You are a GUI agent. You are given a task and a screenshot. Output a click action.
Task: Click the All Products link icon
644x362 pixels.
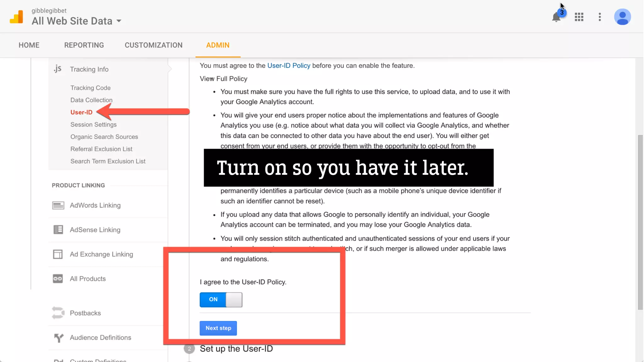point(58,279)
